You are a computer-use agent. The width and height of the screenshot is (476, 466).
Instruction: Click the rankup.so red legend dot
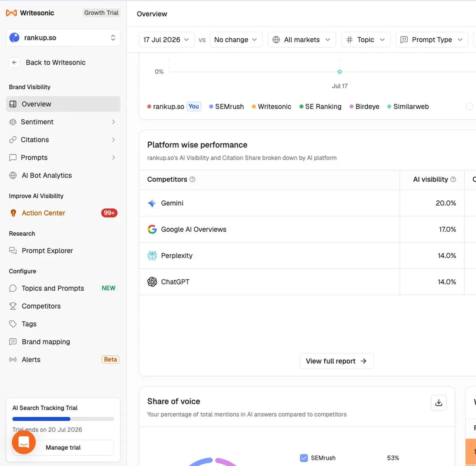click(x=149, y=107)
